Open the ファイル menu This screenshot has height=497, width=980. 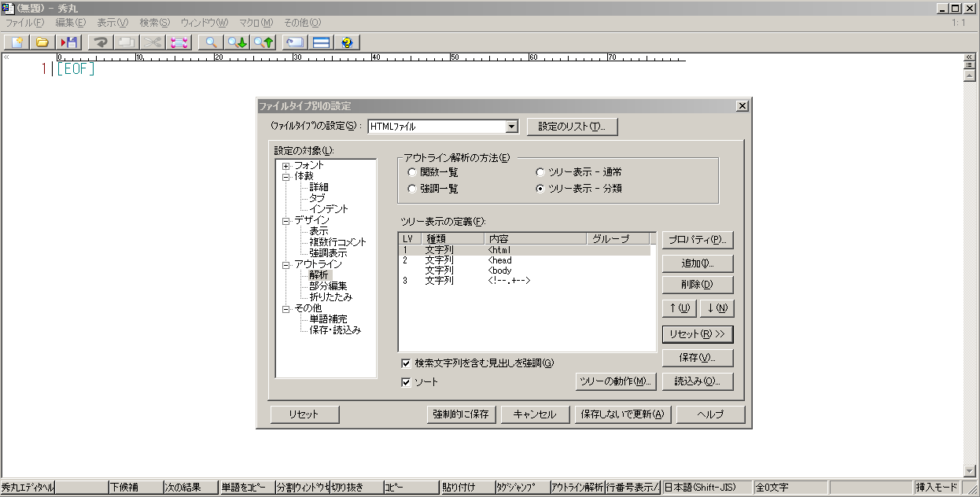coord(24,23)
